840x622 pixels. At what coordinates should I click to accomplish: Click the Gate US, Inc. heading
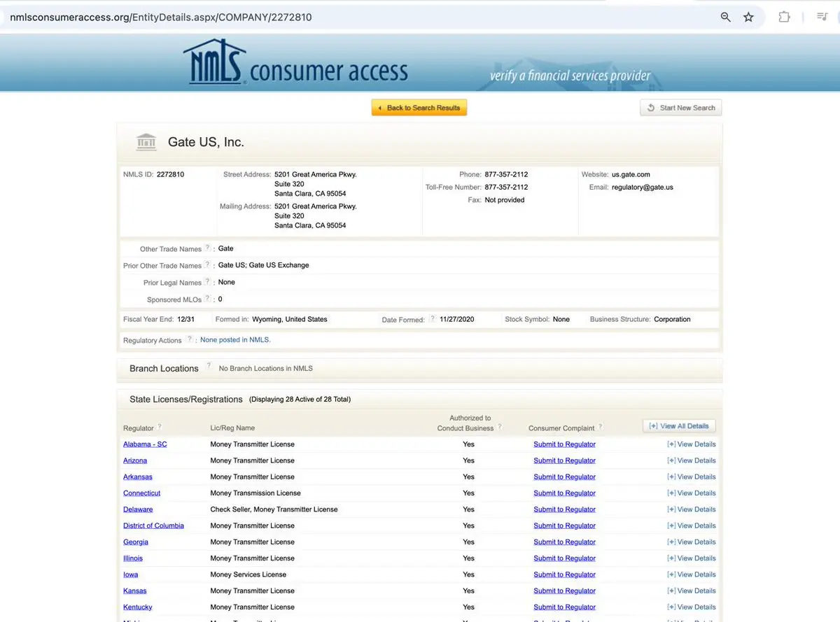pos(206,142)
